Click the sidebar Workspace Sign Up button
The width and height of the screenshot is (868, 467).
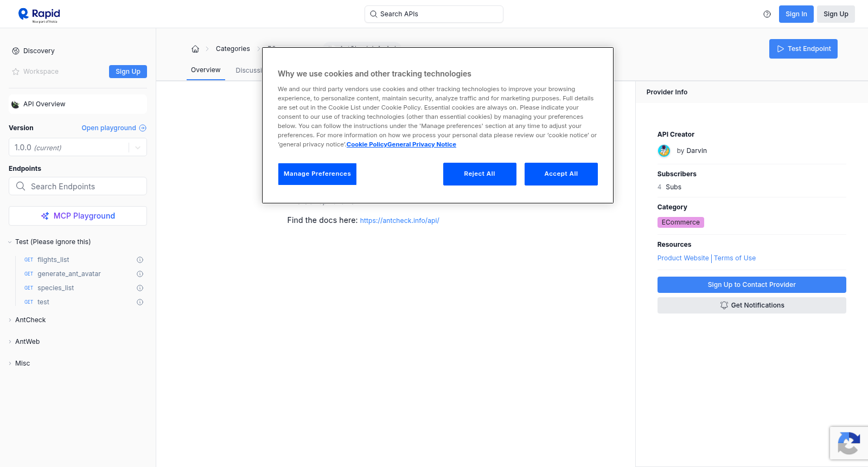128,72
